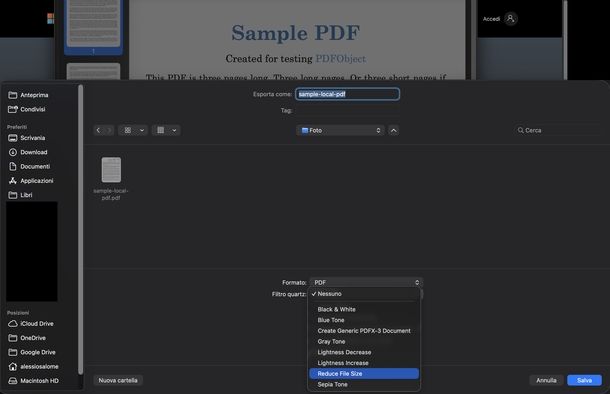The width and height of the screenshot is (610, 394).
Task: Click the user profile icon beside Accedi
Action: [x=511, y=18]
